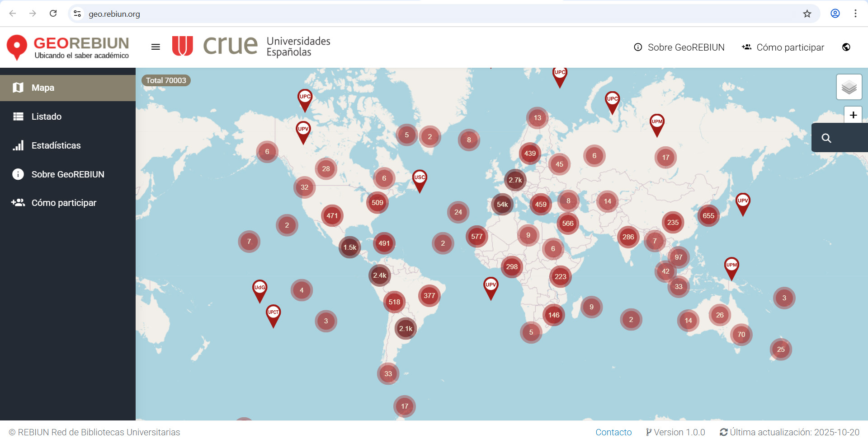Expand the 54k cluster over Spain

502,205
